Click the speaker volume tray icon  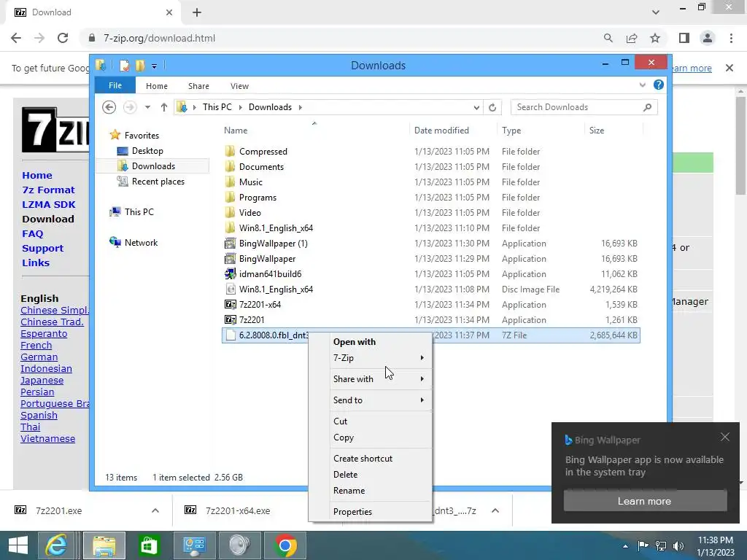coord(679,545)
